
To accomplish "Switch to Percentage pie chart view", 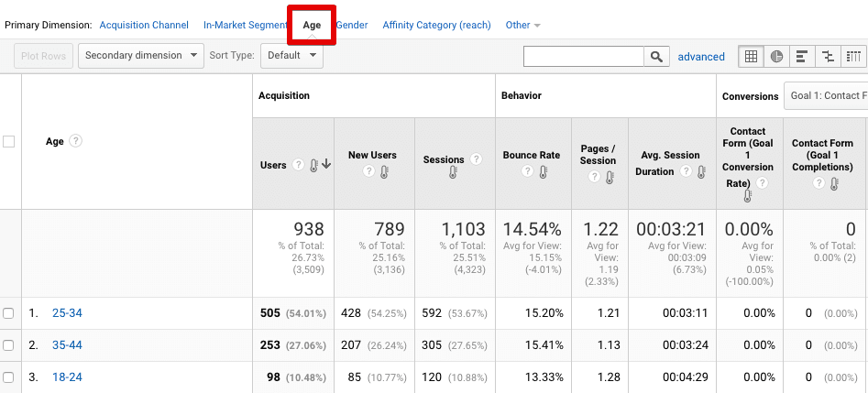I will coord(776,57).
